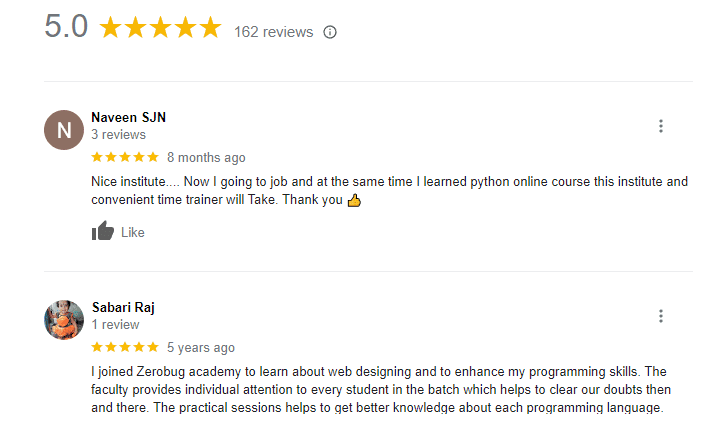Viewport: 712px width, 433px height.
Task: Click the info icon beside 162 reviews
Action: tap(330, 32)
